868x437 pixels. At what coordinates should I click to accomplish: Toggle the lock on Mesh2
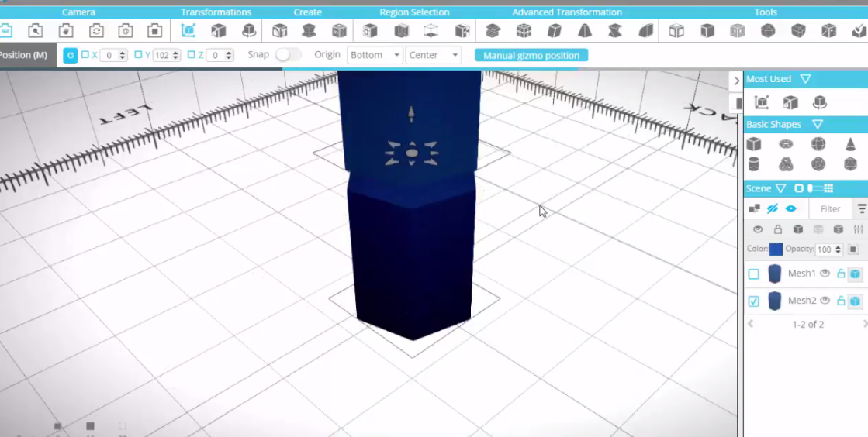pyautogui.click(x=841, y=301)
